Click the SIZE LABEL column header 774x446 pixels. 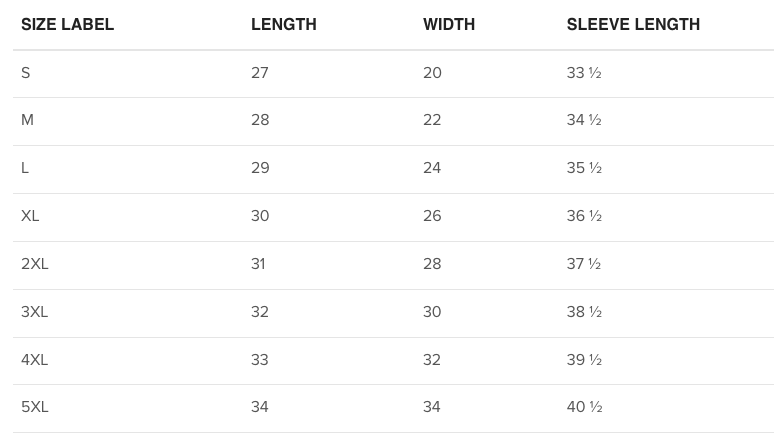[67, 25]
